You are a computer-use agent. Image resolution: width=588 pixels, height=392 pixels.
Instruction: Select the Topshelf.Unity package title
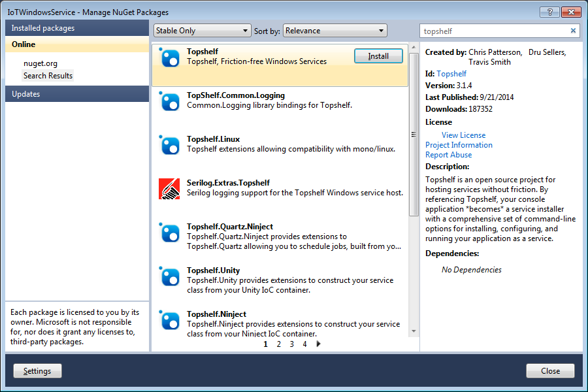coord(214,270)
